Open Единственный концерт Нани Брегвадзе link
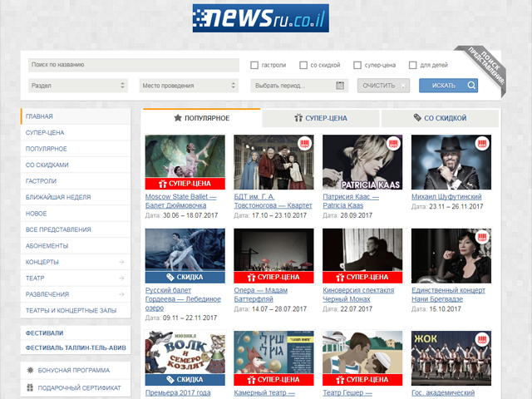 (448, 294)
